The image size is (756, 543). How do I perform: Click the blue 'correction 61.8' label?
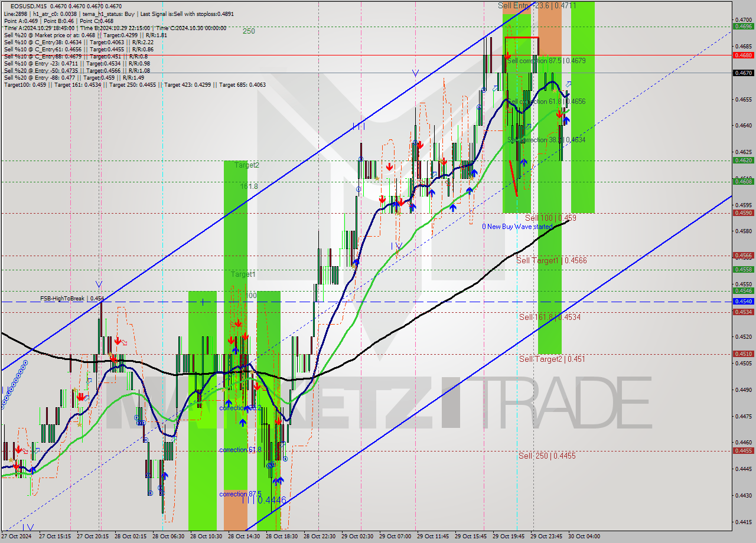point(240,450)
